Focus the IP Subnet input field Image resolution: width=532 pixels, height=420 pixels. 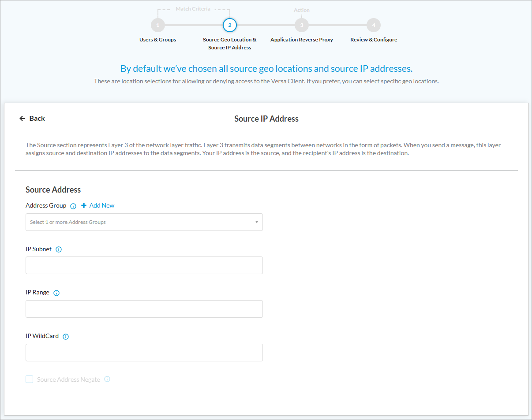[144, 265]
